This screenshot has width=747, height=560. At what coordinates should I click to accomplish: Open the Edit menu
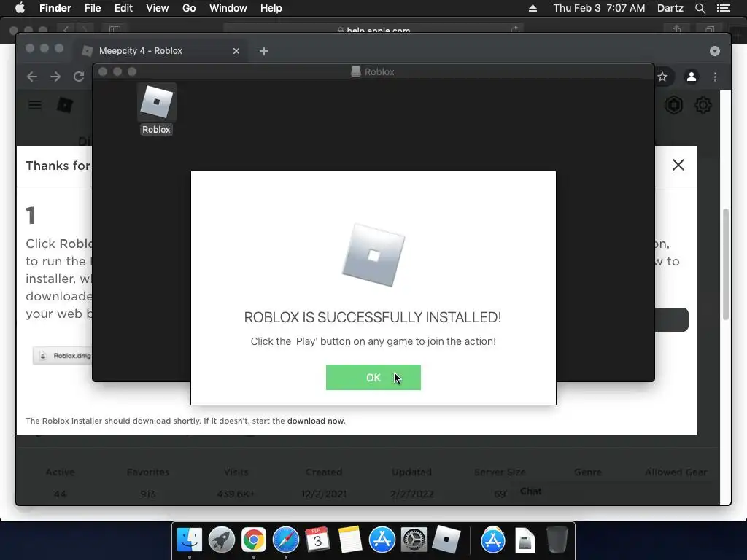pyautogui.click(x=123, y=8)
